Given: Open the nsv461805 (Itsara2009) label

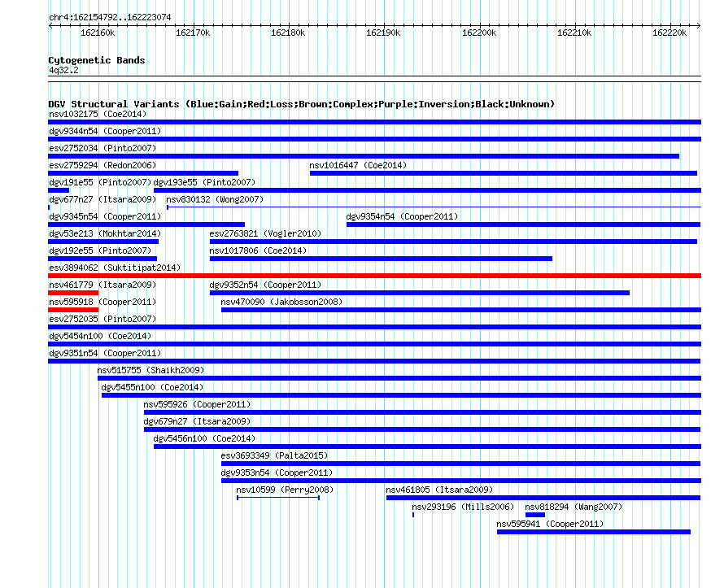Looking at the screenshot, I should click(x=439, y=490).
